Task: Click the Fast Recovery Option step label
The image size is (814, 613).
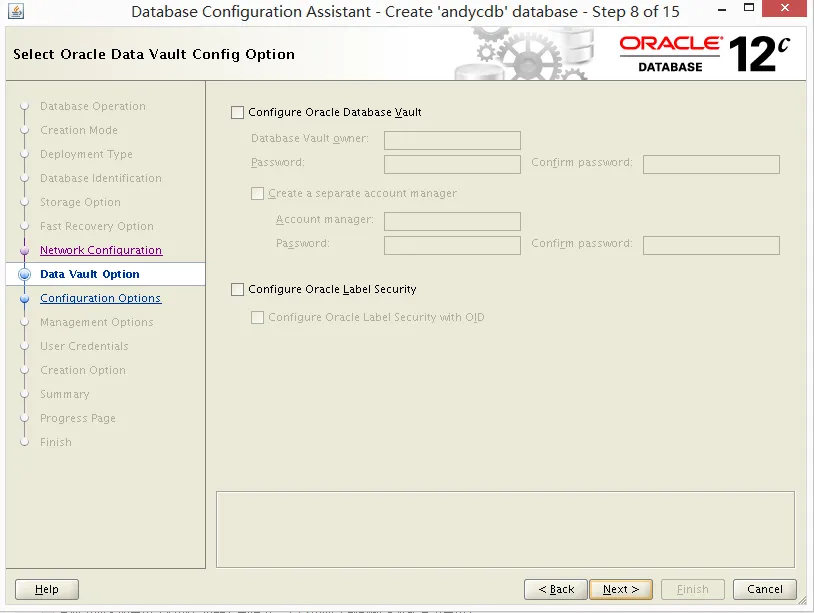Action: click(97, 226)
